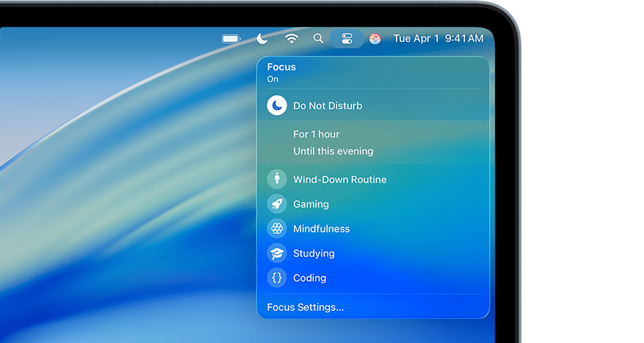The height and width of the screenshot is (343, 644).
Task: Click the Siri icon in menu bar
Action: coord(374,39)
